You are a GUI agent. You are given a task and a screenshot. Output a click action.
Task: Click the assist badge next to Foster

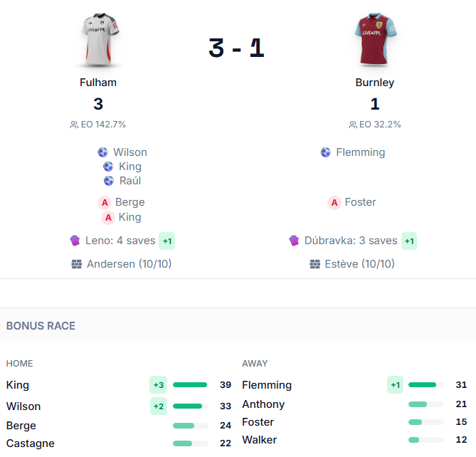(334, 203)
